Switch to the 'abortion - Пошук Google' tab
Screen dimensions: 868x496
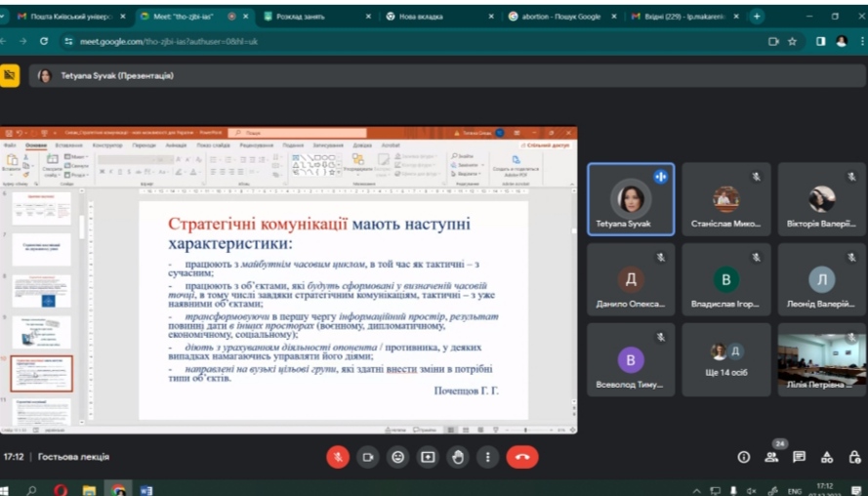point(557,17)
